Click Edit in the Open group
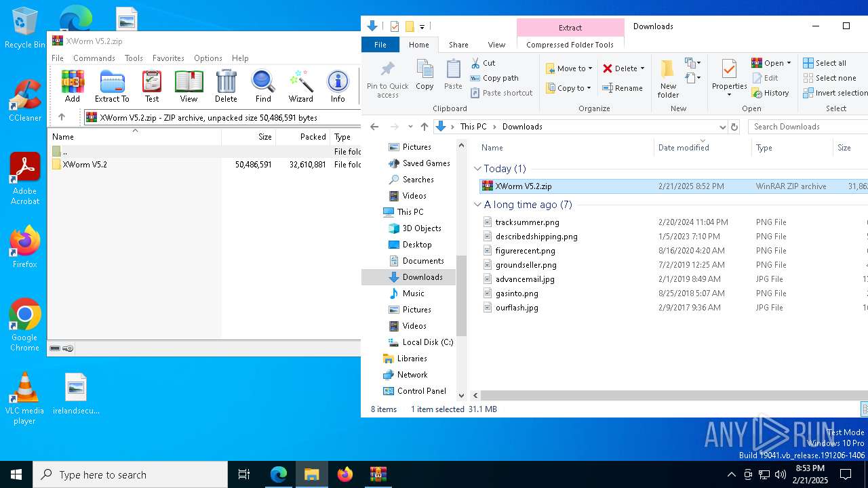 click(765, 78)
